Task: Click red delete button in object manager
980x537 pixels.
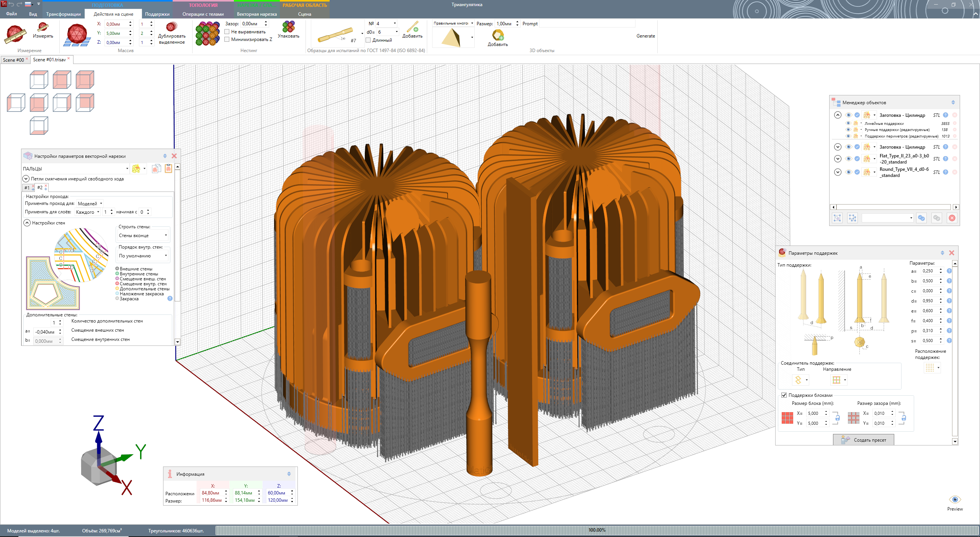Action: click(x=952, y=218)
